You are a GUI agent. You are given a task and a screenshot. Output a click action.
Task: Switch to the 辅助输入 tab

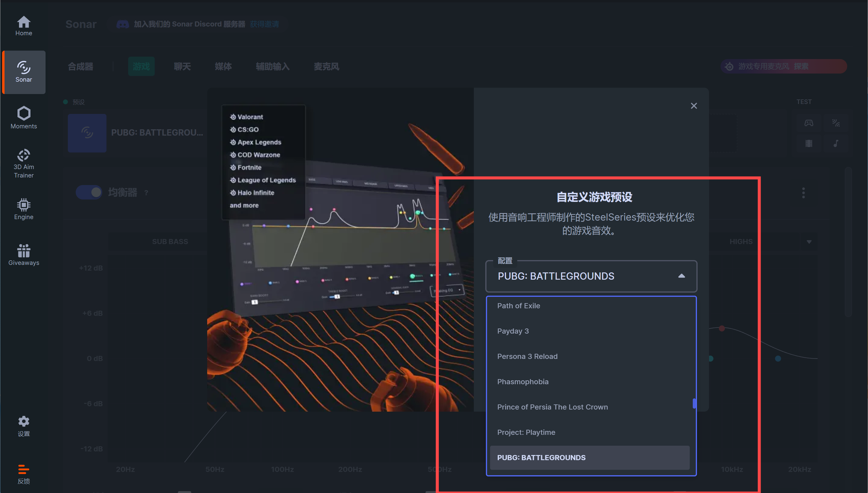pos(273,66)
